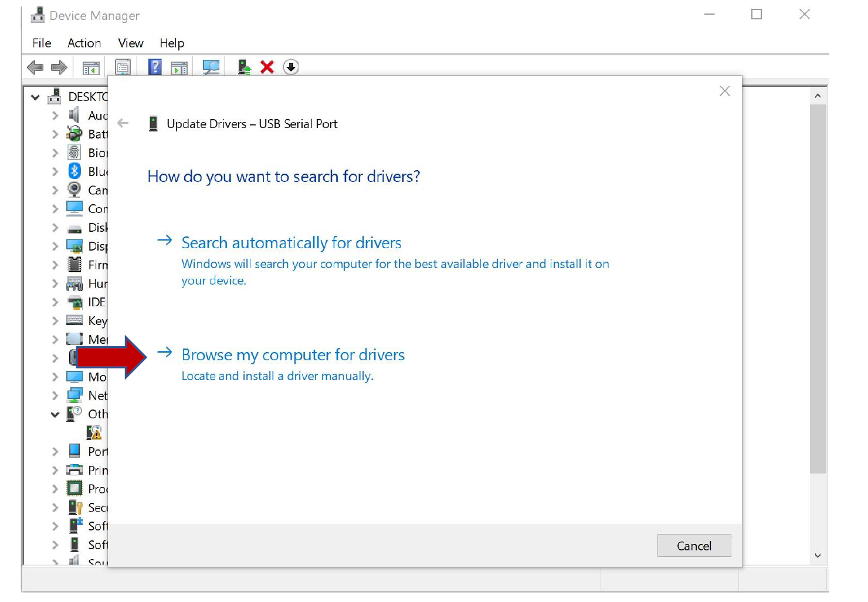Select the back arrow in the Update Drivers wizard
This screenshot has height=602, width=868.
pyautogui.click(x=123, y=123)
